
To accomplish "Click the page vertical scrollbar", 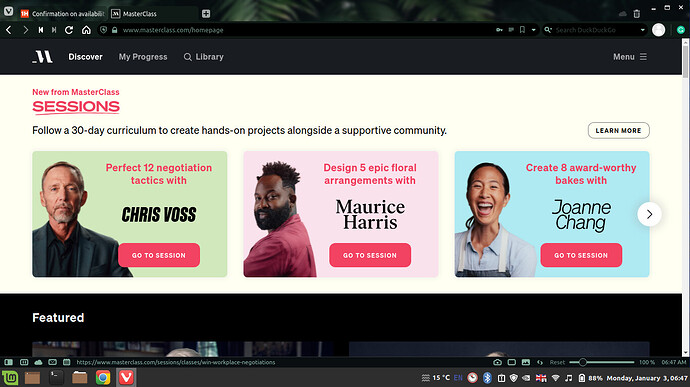I will (685, 197).
